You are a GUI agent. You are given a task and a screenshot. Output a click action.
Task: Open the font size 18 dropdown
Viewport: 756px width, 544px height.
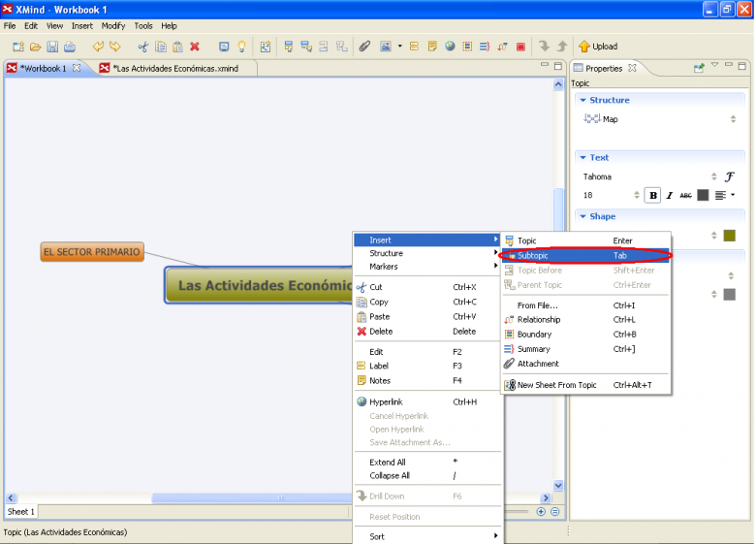tap(637, 195)
